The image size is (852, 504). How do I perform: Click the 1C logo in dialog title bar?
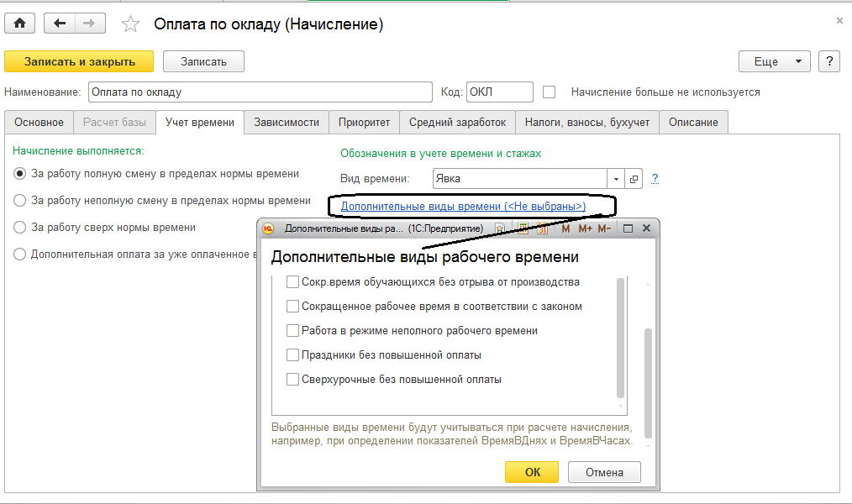268,228
